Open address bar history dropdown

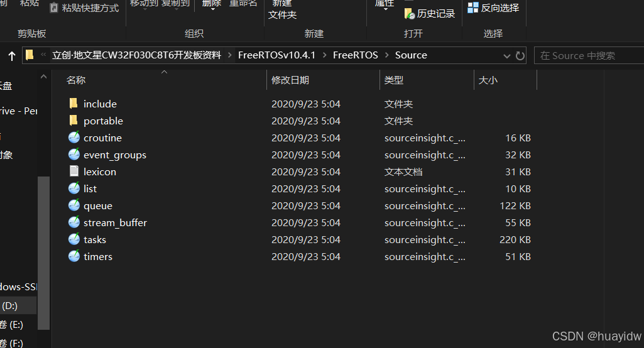point(507,56)
